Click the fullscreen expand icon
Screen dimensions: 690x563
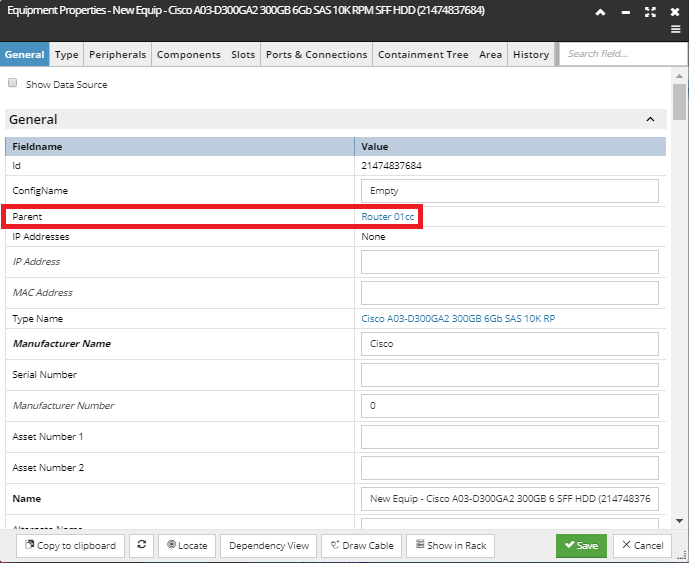[x=650, y=12]
